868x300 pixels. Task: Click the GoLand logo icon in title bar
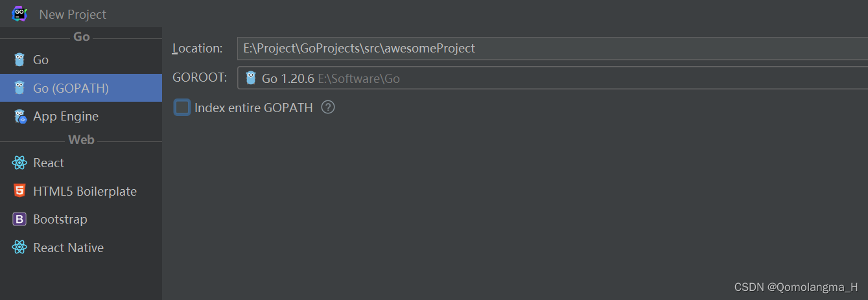coord(19,14)
